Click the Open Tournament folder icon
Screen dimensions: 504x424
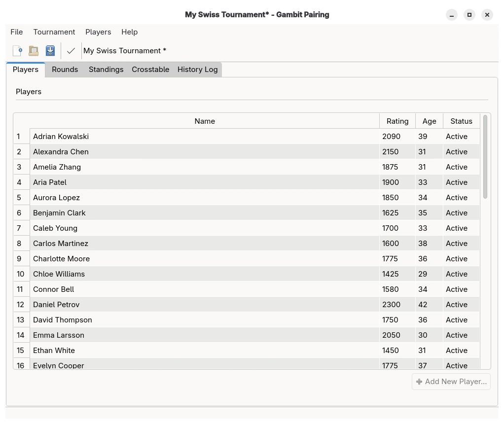(x=34, y=51)
